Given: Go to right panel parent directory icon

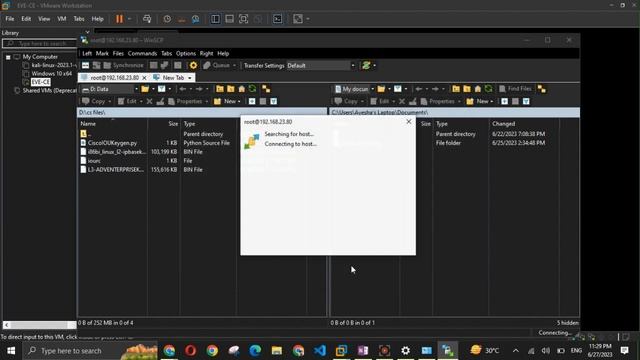Looking at the screenshot, I should click(456, 89).
